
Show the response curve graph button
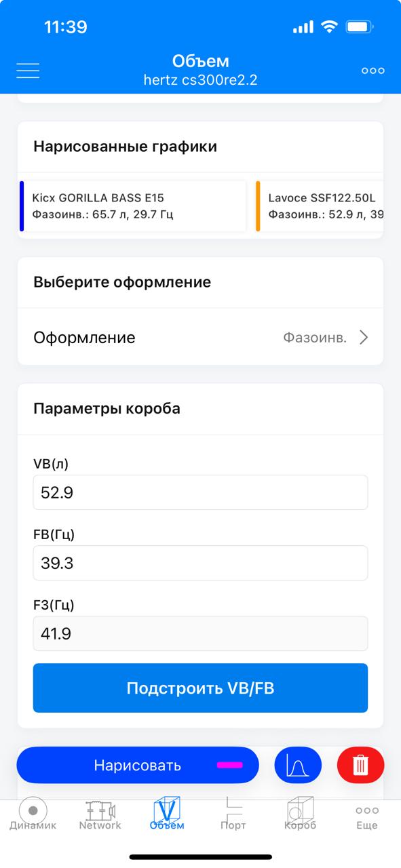297,766
